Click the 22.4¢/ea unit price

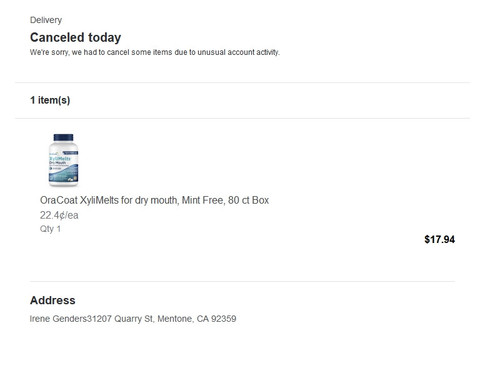(x=59, y=215)
